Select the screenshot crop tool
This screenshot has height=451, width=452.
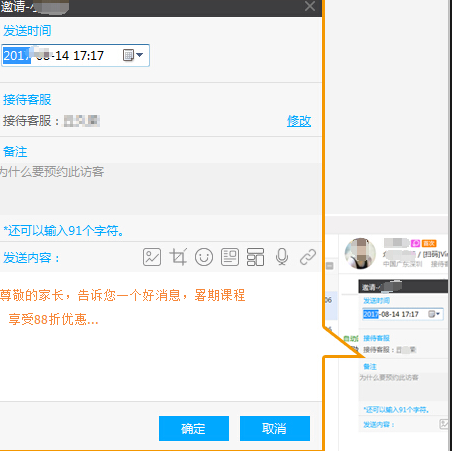[x=178, y=257]
